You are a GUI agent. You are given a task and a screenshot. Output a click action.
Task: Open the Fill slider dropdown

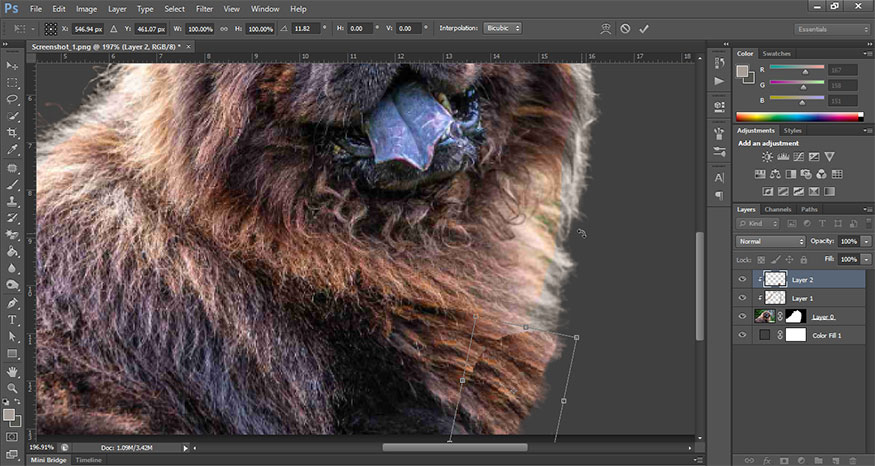click(x=866, y=260)
